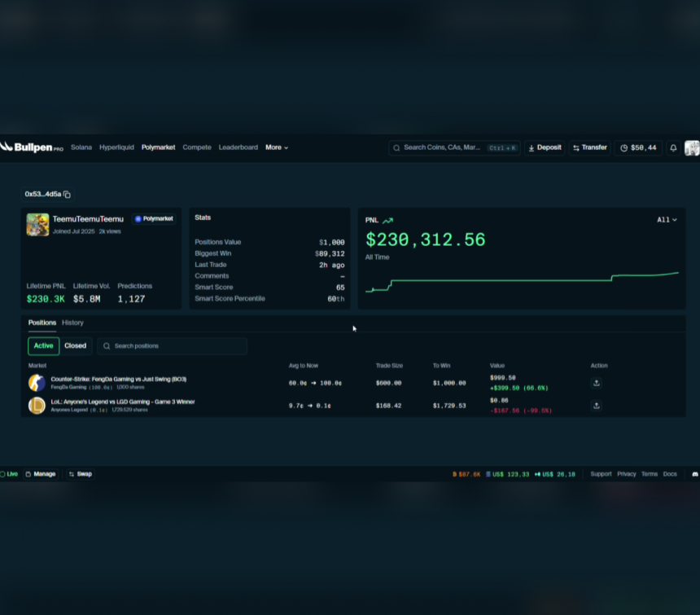
Task: Switch to the Positions tab
Action: click(42, 323)
